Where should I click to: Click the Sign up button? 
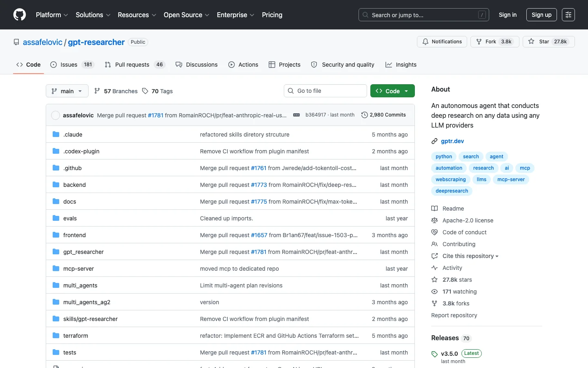(541, 15)
